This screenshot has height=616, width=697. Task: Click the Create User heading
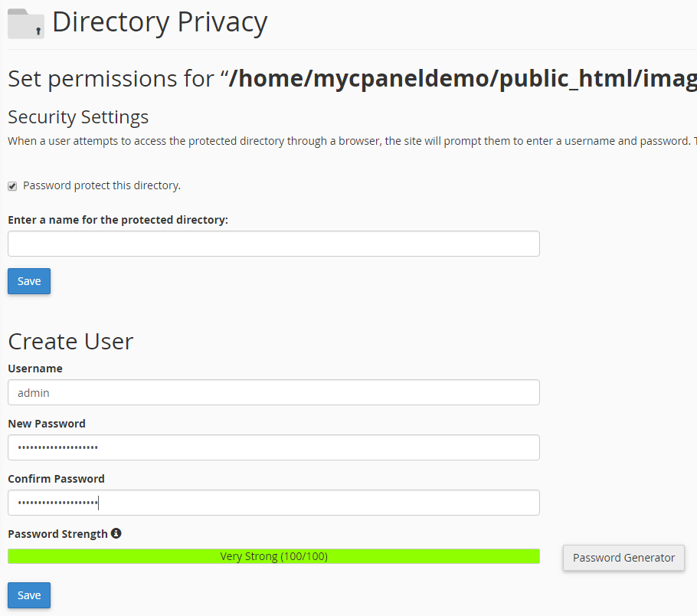pos(70,341)
